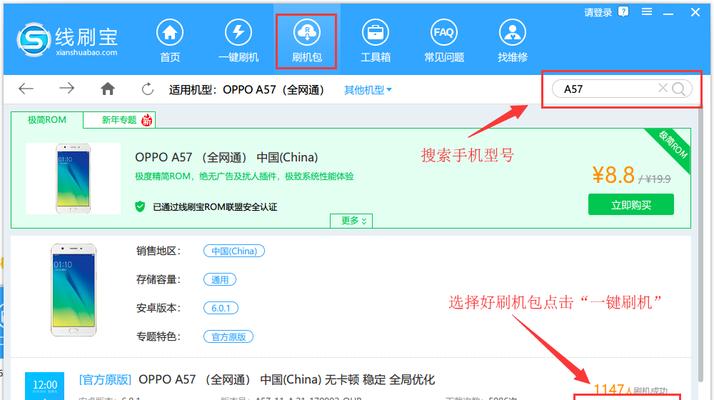Viewport: 714px width, 400px height.
Task: Click the 请登录 login link
Action: [598, 12]
